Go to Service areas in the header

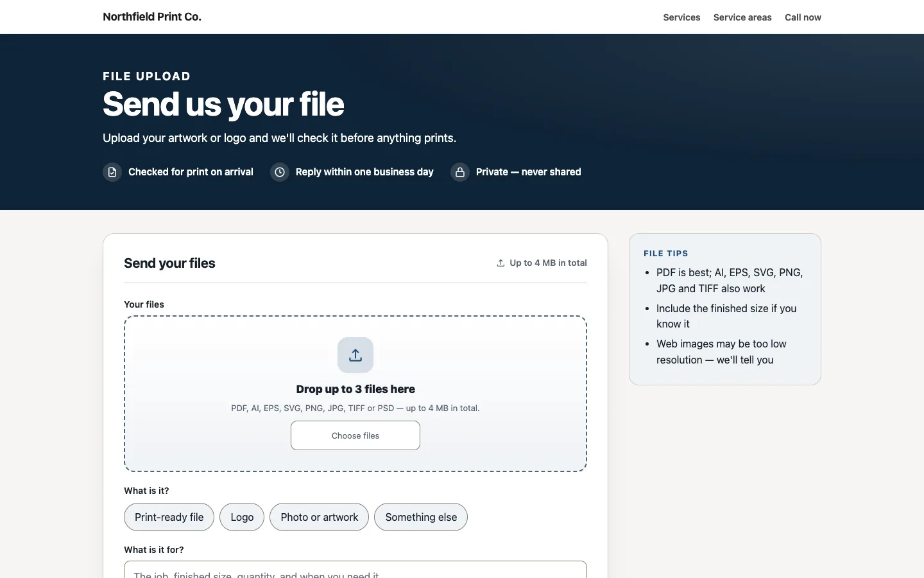coord(742,17)
